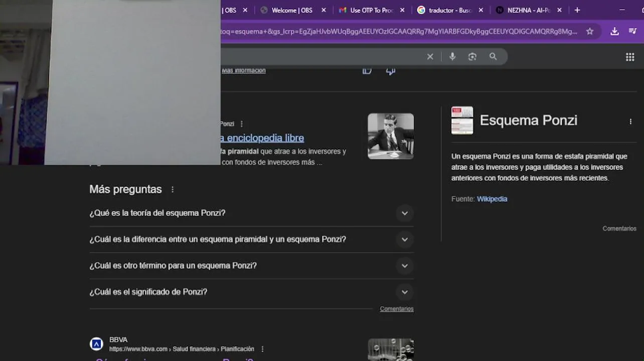Open the Google apps grid icon
Image resolution: width=644 pixels, height=361 pixels.
[x=630, y=57]
